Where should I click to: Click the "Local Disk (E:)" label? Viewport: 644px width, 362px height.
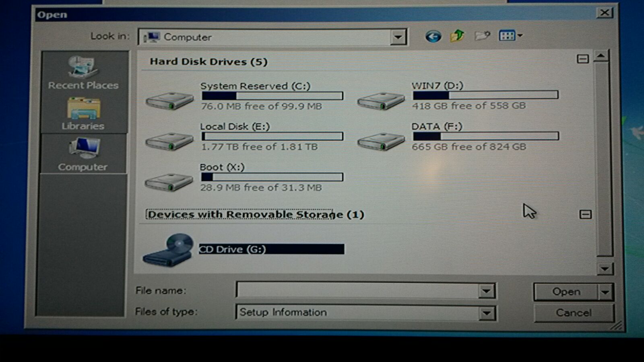[235, 127]
